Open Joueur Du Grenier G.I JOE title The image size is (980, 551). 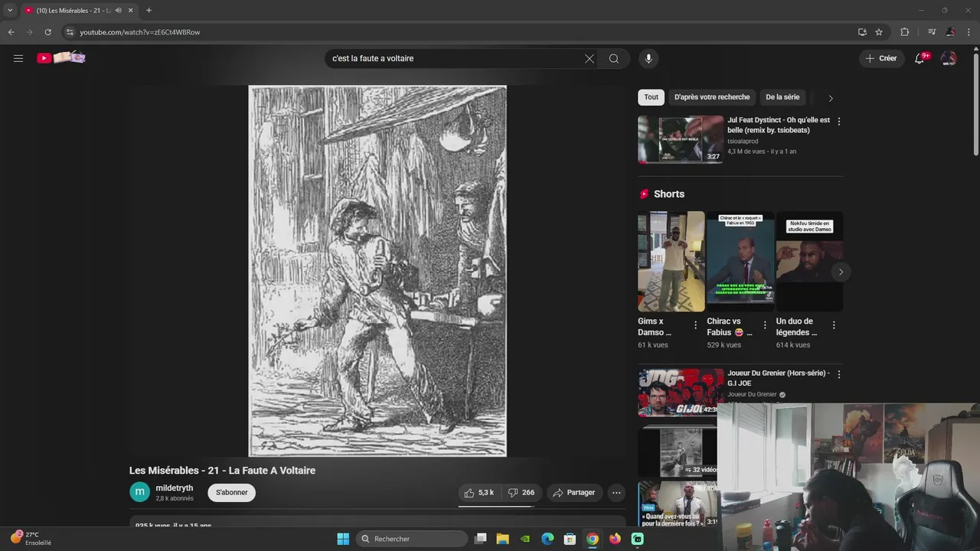tap(779, 378)
